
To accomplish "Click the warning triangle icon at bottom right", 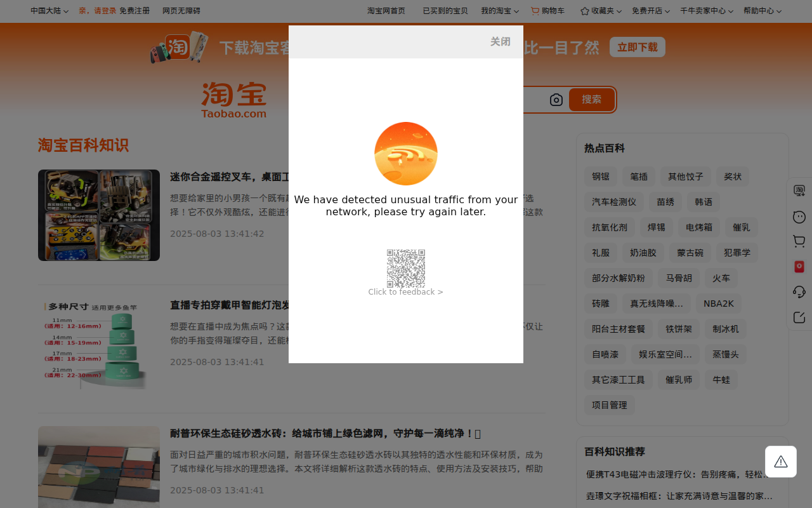I will (780, 461).
